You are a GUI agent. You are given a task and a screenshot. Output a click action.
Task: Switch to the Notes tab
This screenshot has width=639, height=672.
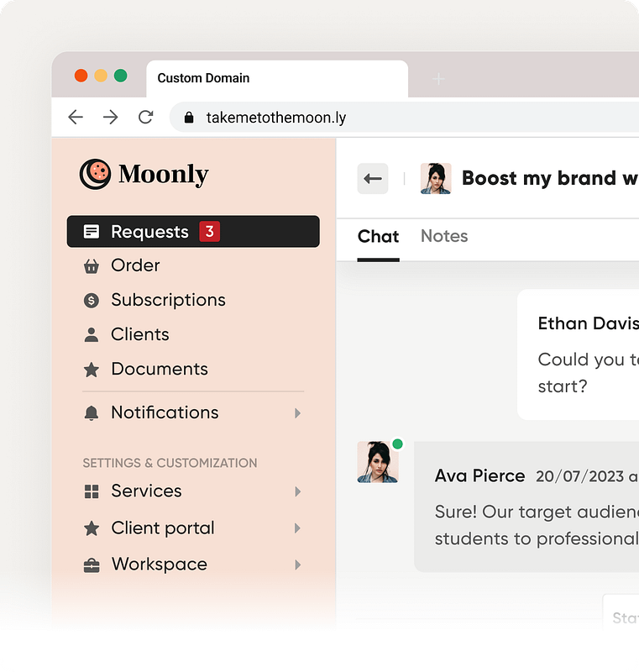[x=444, y=236]
